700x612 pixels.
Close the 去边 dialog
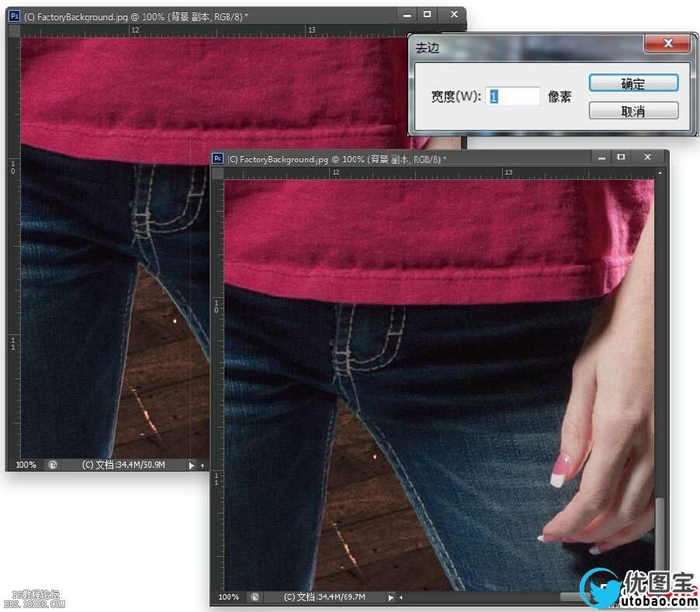(x=668, y=43)
